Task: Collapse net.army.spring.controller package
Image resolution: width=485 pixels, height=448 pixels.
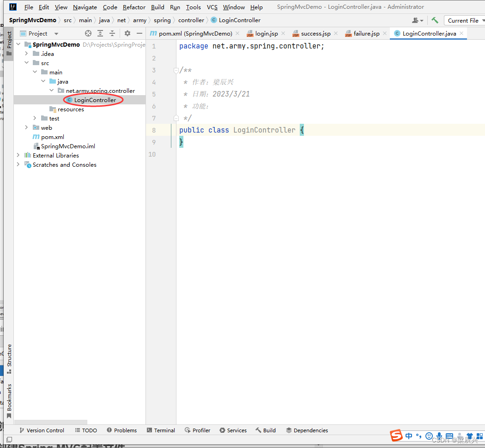Action: pos(52,91)
